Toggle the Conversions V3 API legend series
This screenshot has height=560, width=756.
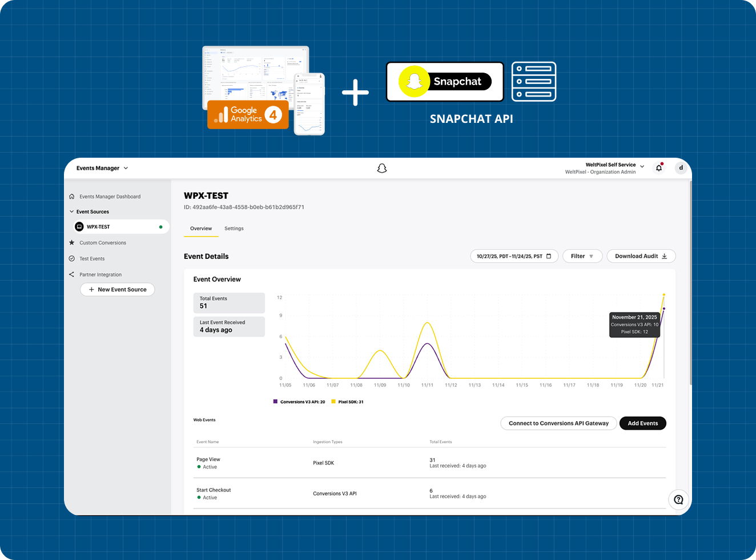pyautogui.click(x=299, y=402)
